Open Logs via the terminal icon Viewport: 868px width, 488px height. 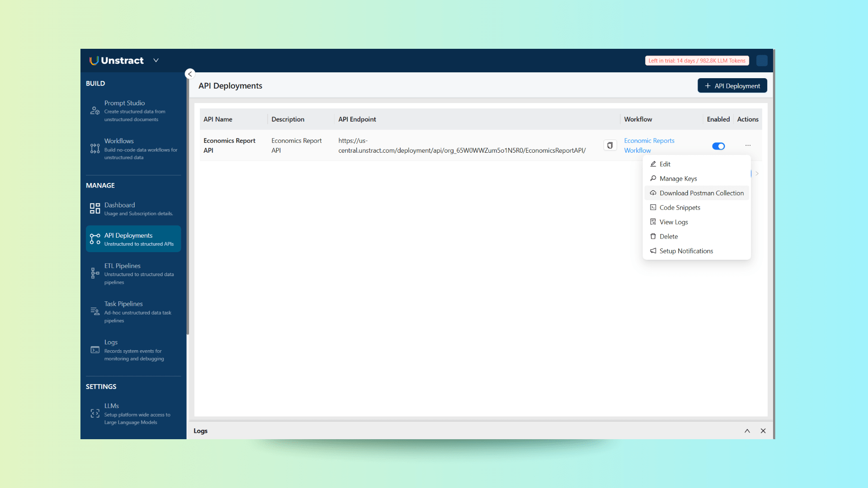94,350
